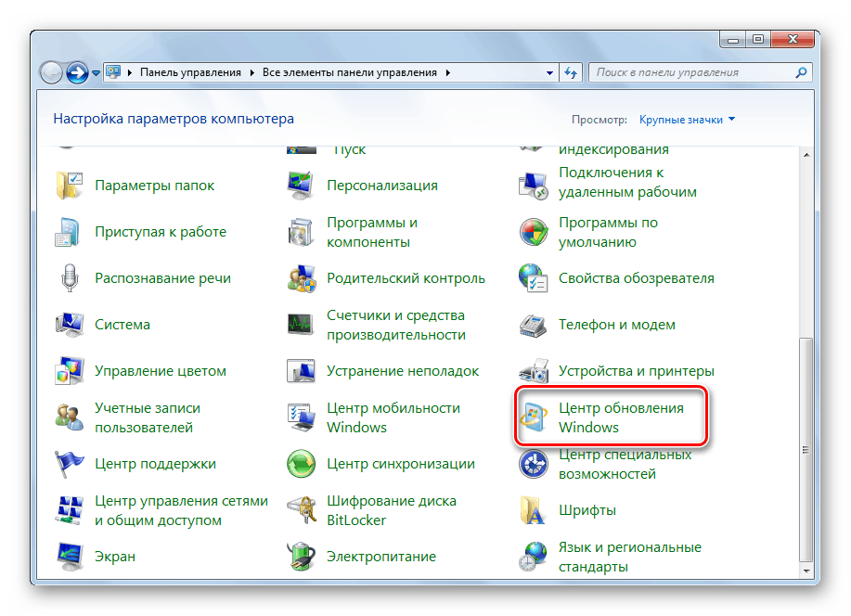851x616 pixels.
Task: Open the Экран monitor icon
Action: point(70,557)
